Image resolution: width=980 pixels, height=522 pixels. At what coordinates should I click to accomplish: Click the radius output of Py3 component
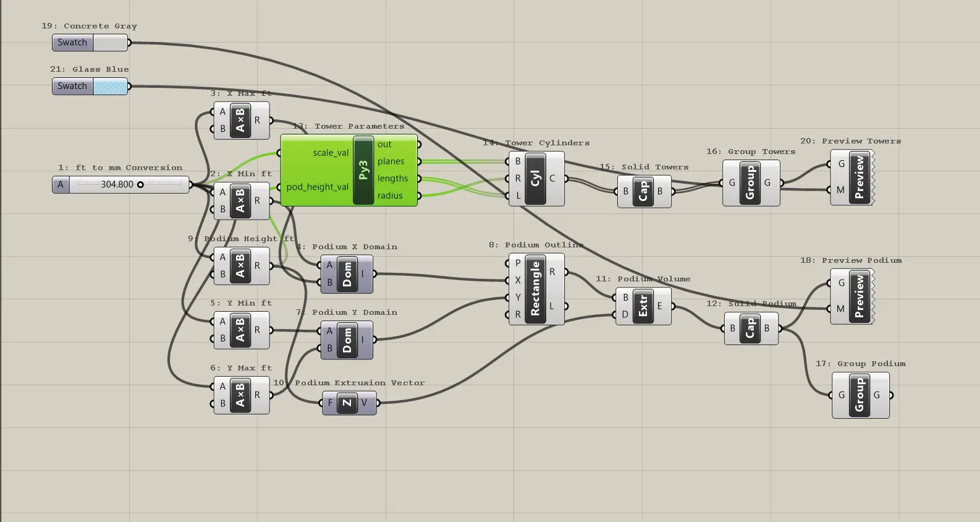[x=390, y=195]
